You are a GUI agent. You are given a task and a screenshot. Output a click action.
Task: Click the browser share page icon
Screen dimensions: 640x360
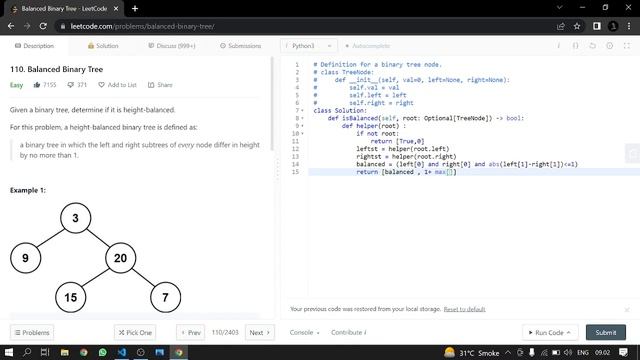(x=560, y=26)
